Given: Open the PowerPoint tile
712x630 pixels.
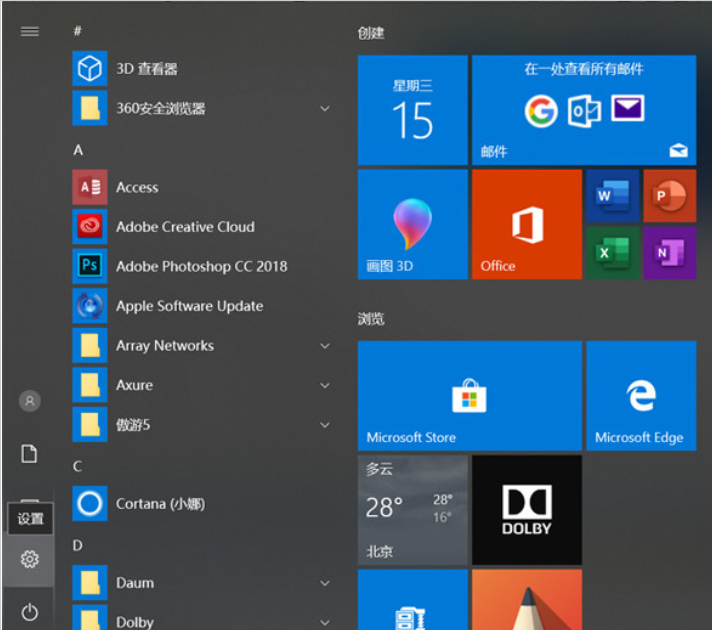Looking at the screenshot, I should [x=669, y=195].
